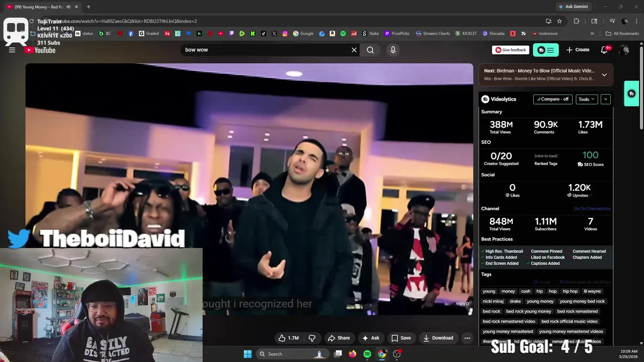Expand the Next up playlist panel
Image resolution: width=644 pixels, height=362 pixels.
coord(604,74)
